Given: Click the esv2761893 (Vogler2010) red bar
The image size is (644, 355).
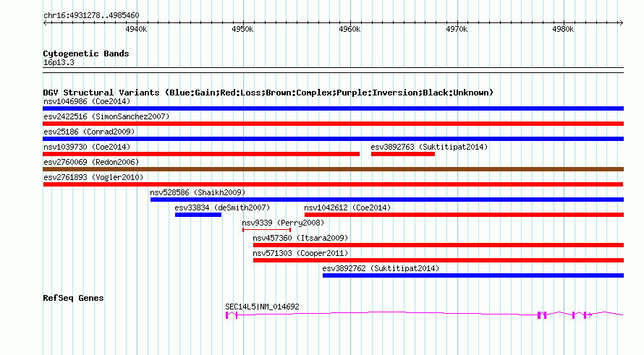Looking at the screenshot, I should (x=333, y=184).
